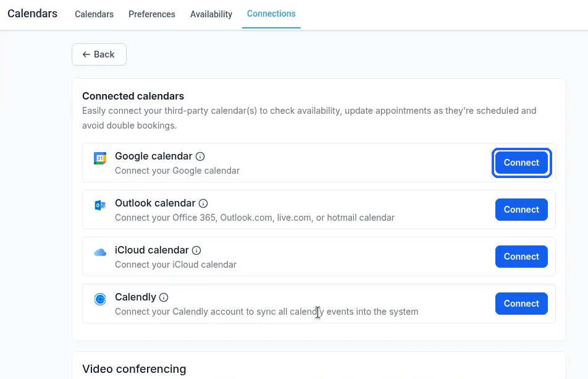Connect the iCloud calendar

(x=521, y=257)
